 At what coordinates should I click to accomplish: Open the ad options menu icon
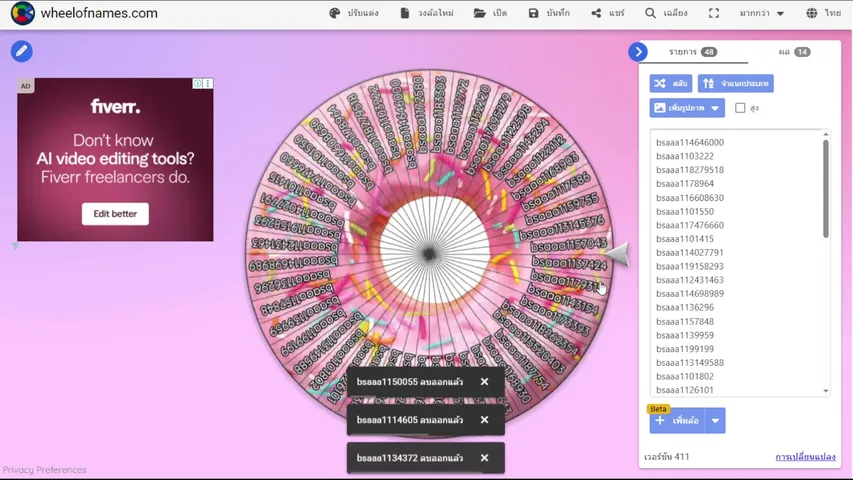[x=208, y=83]
